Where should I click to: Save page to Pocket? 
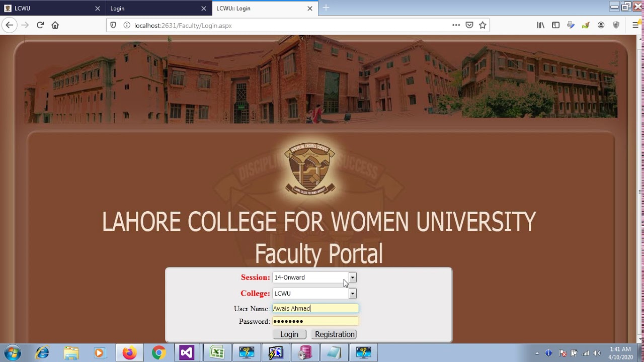[469, 25]
